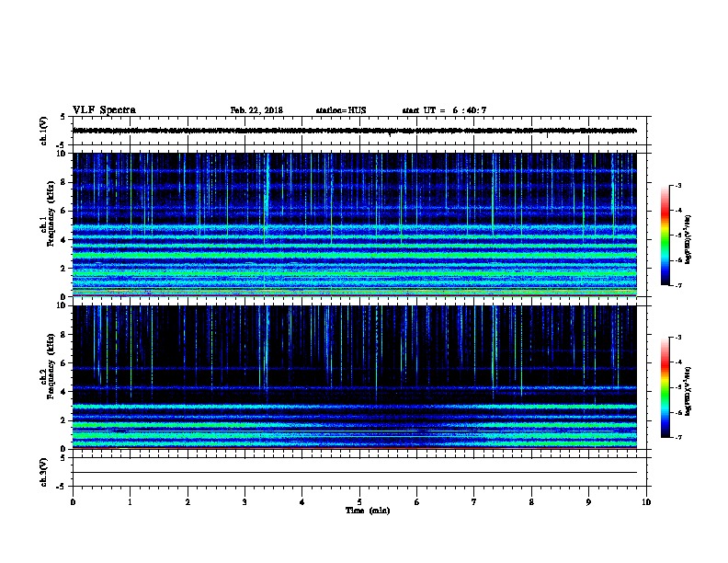
Task: Select the date text "Feb. 22, 2018"
Action: pyautogui.click(x=256, y=110)
